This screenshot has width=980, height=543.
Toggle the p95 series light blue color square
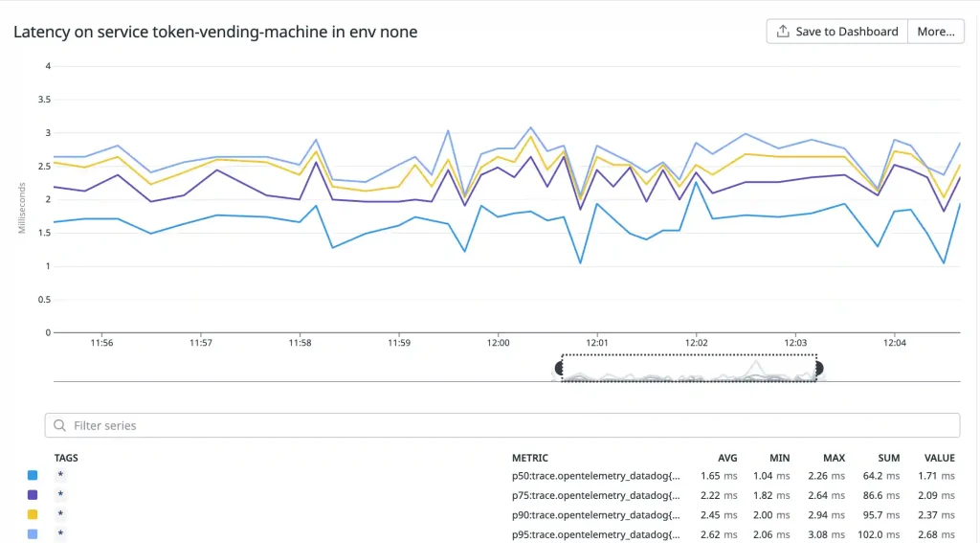(x=33, y=533)
